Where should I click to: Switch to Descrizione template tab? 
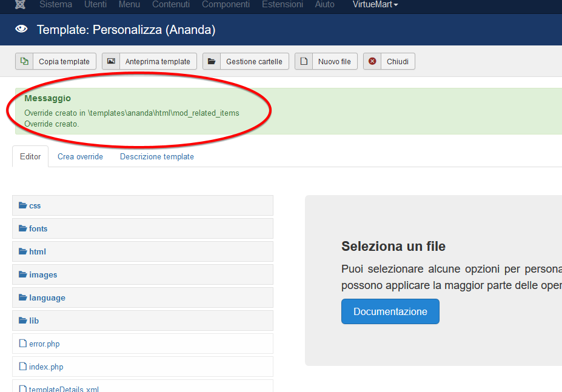157,156
